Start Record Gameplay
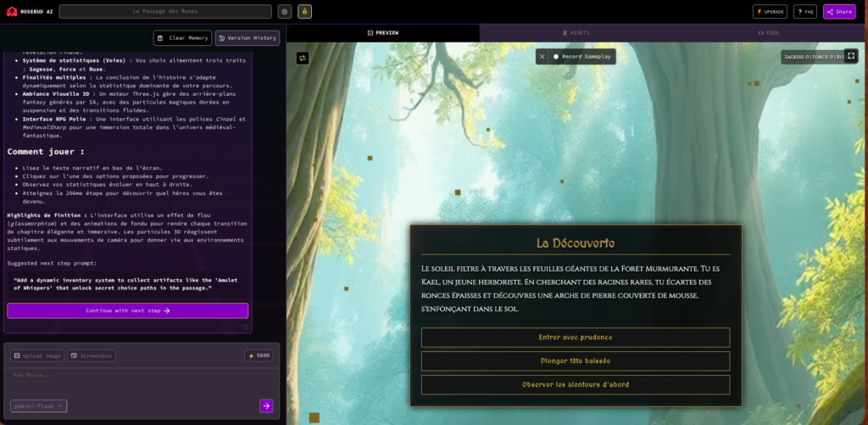This screenshot has width=868, height=425. click(x=583, y=57)
